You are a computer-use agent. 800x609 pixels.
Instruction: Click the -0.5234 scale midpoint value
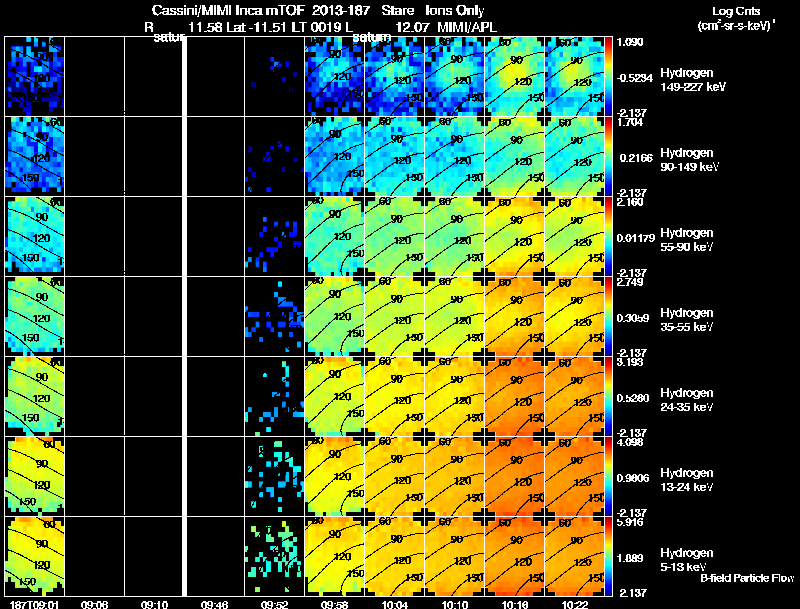click(x=635, y=78)
